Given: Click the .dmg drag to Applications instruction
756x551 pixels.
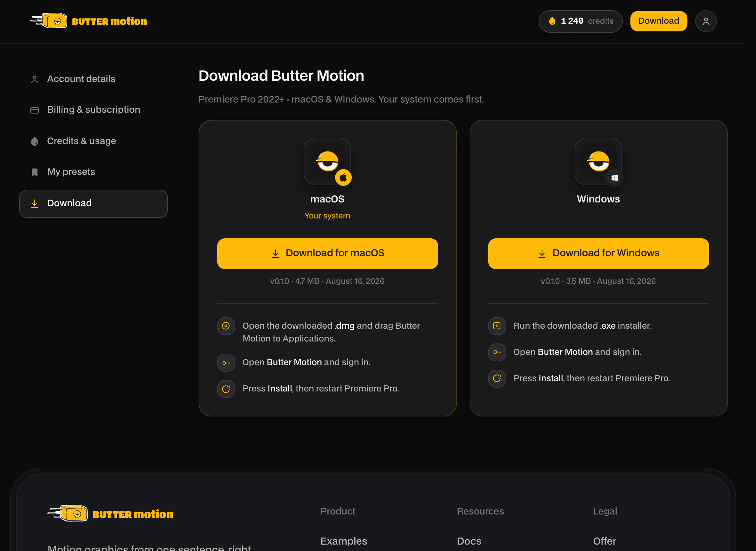Looking at the screenshot, I should 331,332.
